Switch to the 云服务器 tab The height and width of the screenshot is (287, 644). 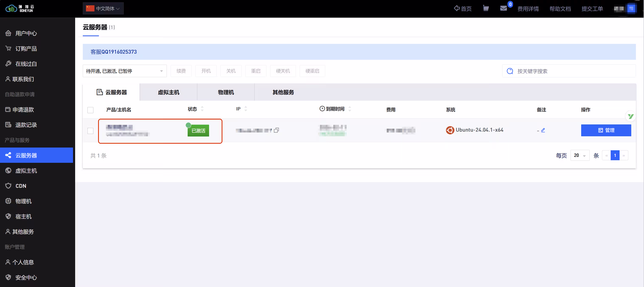point(111,92)
